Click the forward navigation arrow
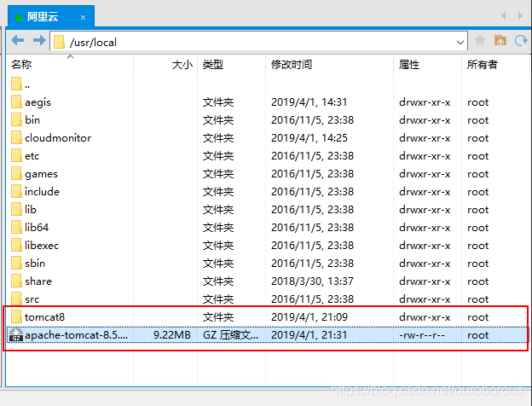The height and width of the screenshot is (406, 532). point(39,40)
